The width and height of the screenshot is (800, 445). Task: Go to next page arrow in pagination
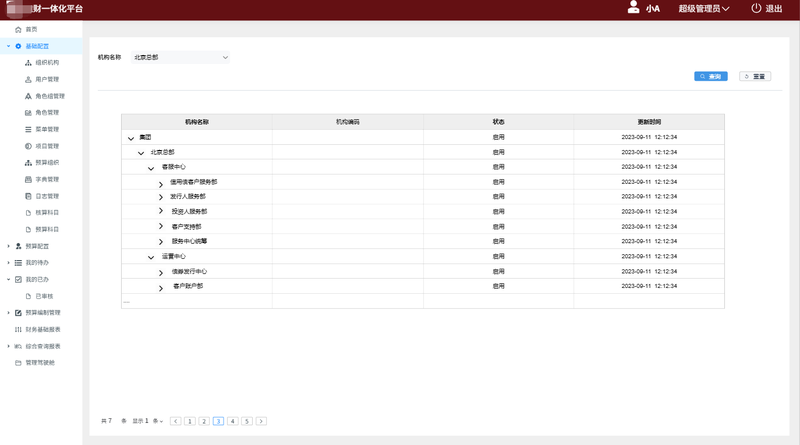click(261, 421)
